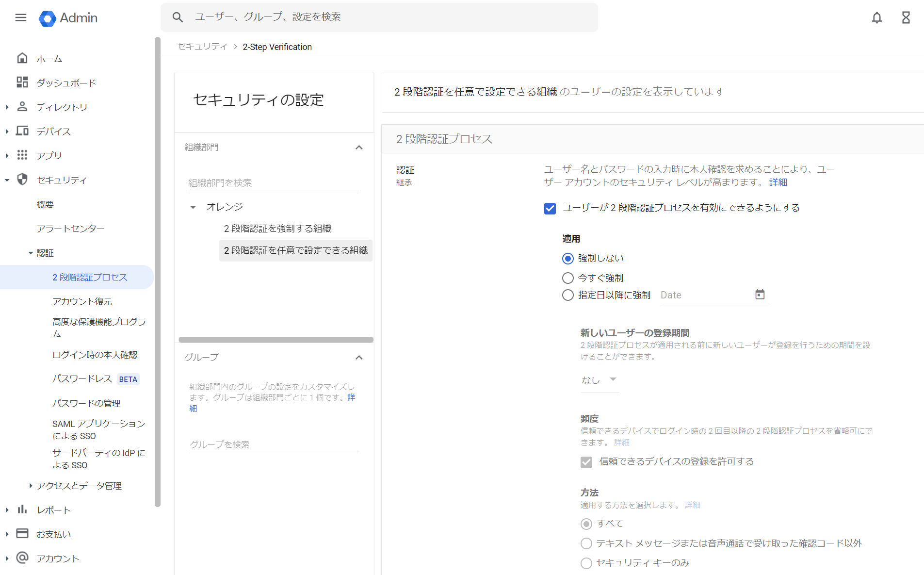
Task: Open the main hamburger menu
Action: (x=21, y=18)
